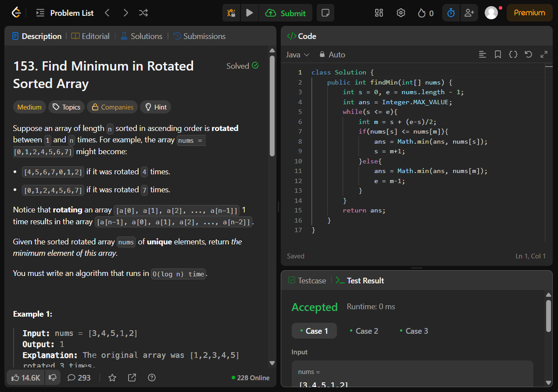Screen dimensions: 558x392
Task: Reset code to default with undo icon
Action: click(x=528, y=55)
